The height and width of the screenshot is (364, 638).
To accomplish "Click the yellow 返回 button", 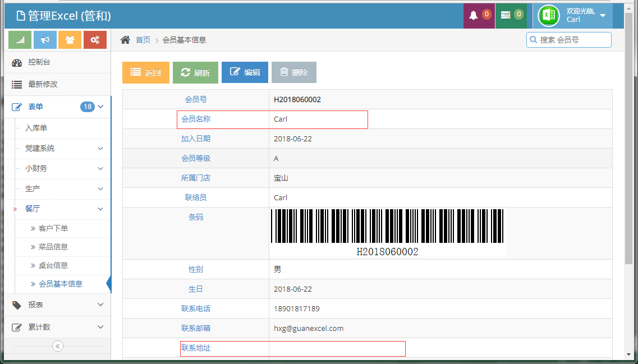I will (146, 72).
